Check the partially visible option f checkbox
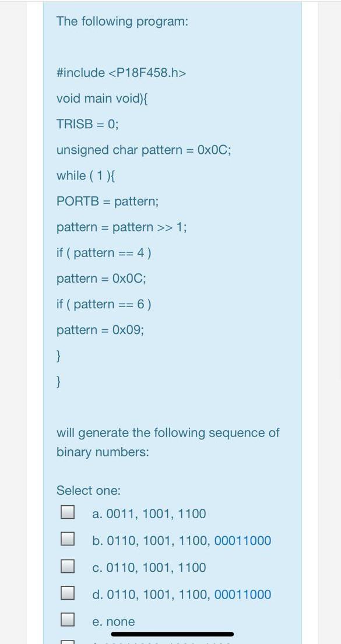 [67, 640]
